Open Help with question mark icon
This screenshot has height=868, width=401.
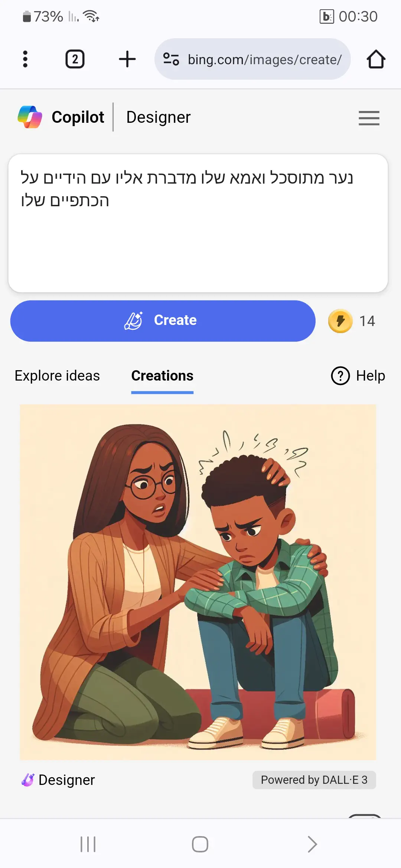click(x=358, y=376)
